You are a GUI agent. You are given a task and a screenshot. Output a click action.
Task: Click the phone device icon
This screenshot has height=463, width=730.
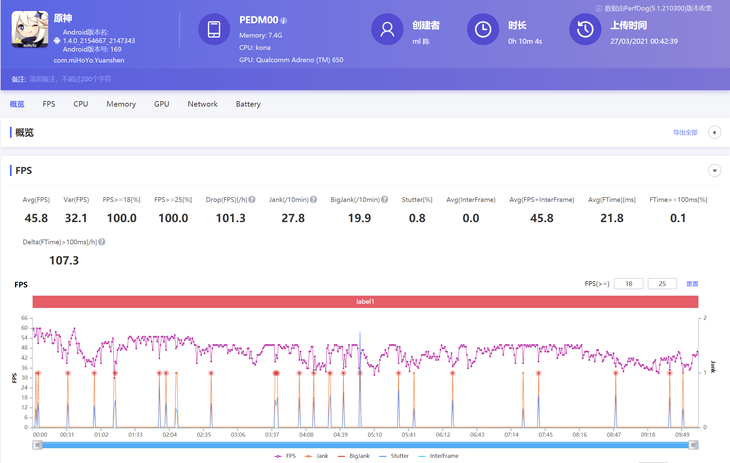coord(214,30)
